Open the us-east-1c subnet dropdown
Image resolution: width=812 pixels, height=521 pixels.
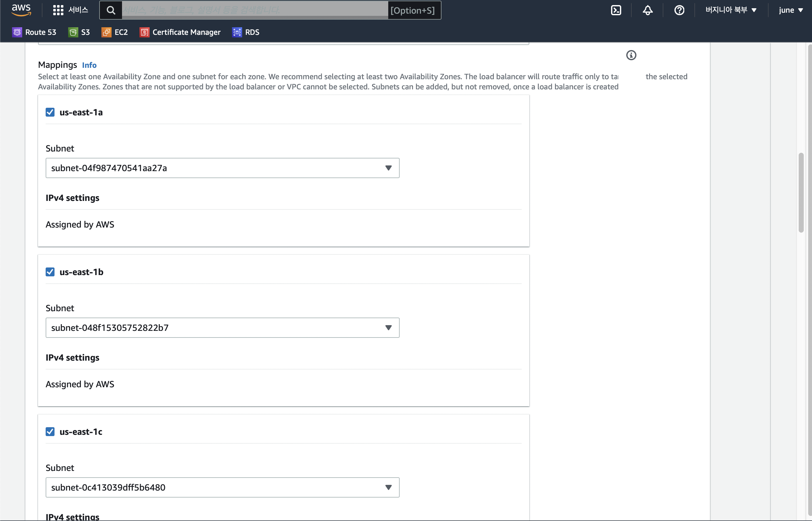pos(222,487)
